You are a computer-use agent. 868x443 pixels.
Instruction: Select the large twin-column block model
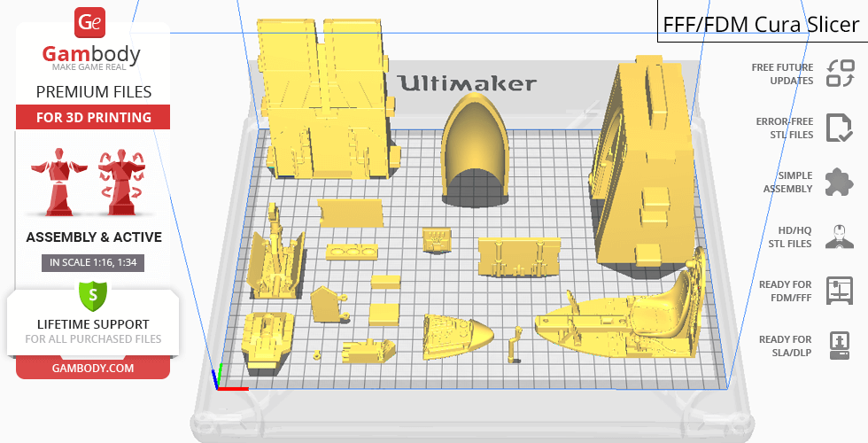tap(327, 99)
